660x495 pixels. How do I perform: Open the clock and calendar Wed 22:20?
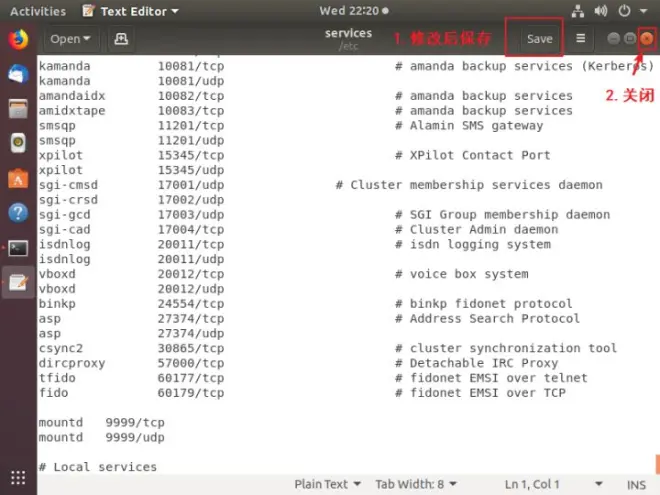coord(354,11)
